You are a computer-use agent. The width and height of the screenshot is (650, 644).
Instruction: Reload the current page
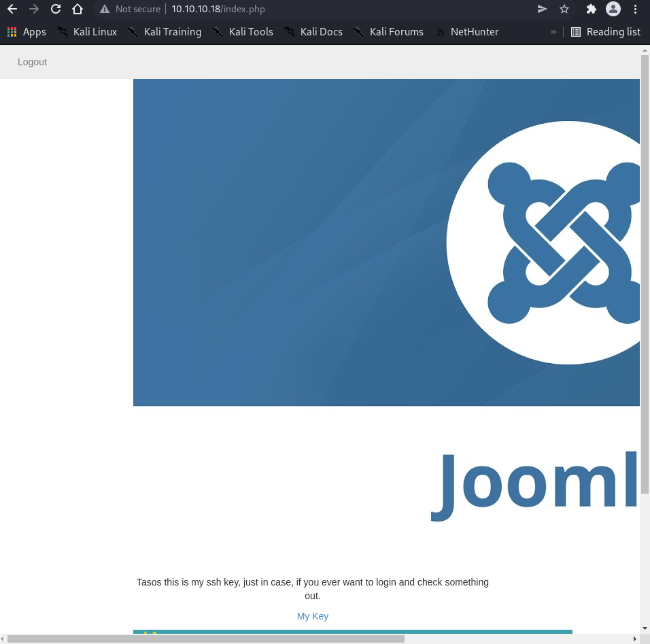[x=56, y=10]
